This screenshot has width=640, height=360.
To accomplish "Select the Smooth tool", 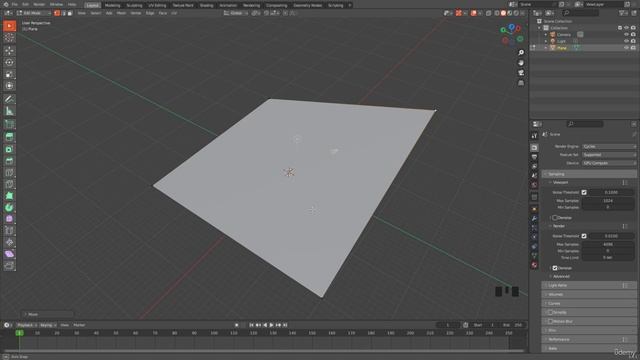I will (x=9, y=219).
